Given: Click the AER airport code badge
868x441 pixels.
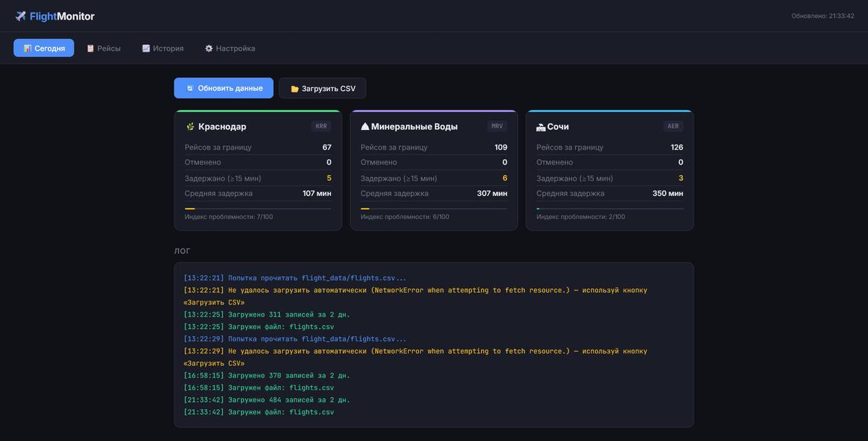Looking at the screenshot, I should tap(673, 127).
